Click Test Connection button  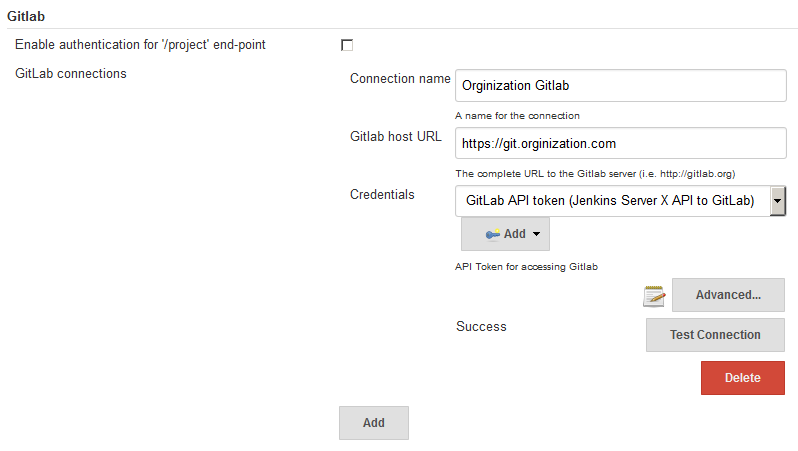[715, 335]
